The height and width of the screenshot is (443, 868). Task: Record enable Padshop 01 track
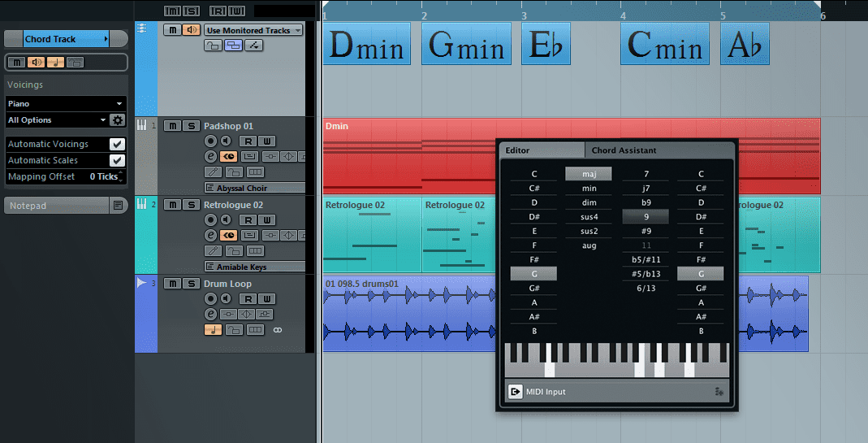(210, 141)
